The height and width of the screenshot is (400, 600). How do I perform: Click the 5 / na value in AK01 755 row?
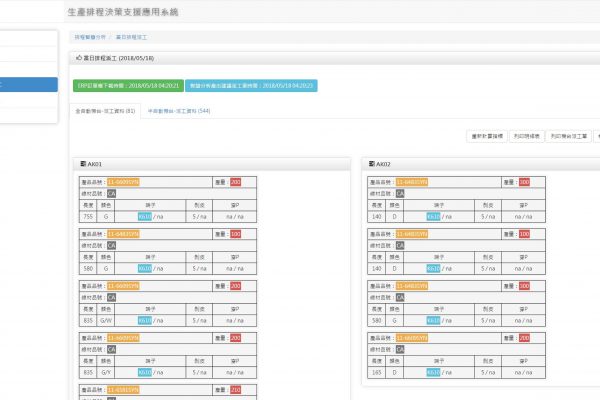(199, 217)
